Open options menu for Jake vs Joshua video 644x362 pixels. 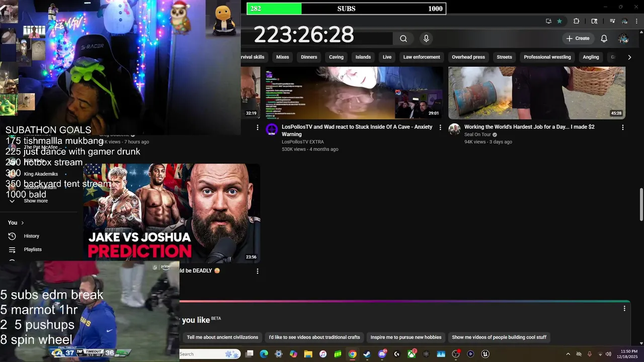coord(258,271)
